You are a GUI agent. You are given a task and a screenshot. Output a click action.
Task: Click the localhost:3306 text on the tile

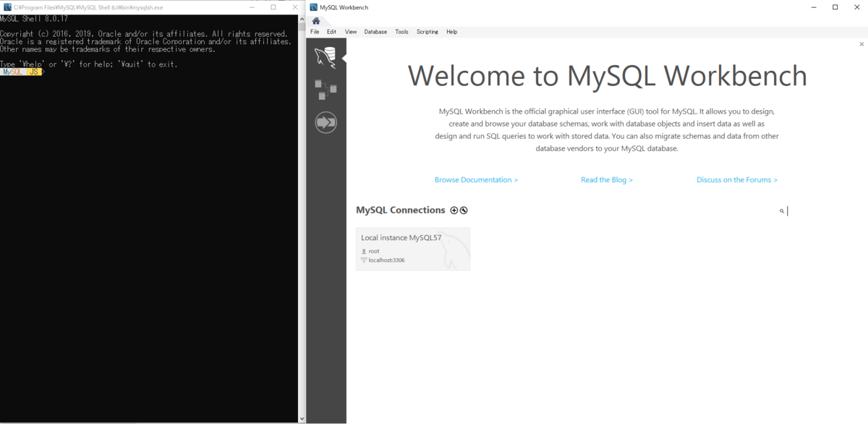point(386,260)
